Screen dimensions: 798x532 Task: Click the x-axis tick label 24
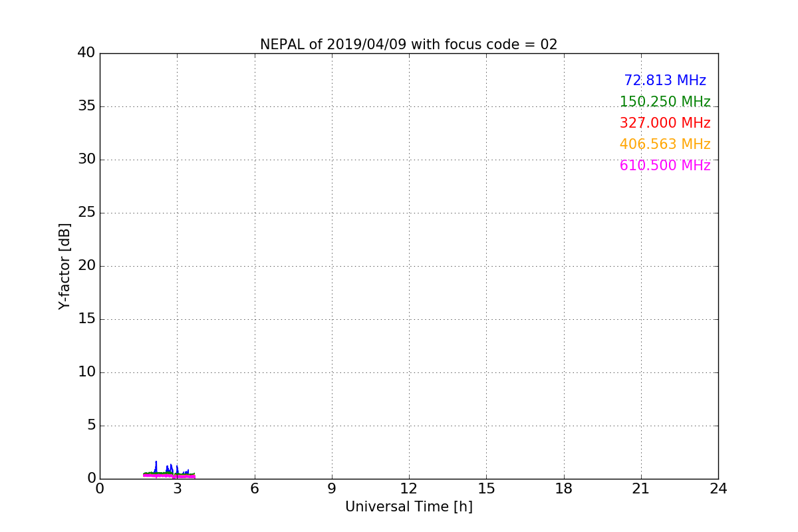click(x=718, y=489)
